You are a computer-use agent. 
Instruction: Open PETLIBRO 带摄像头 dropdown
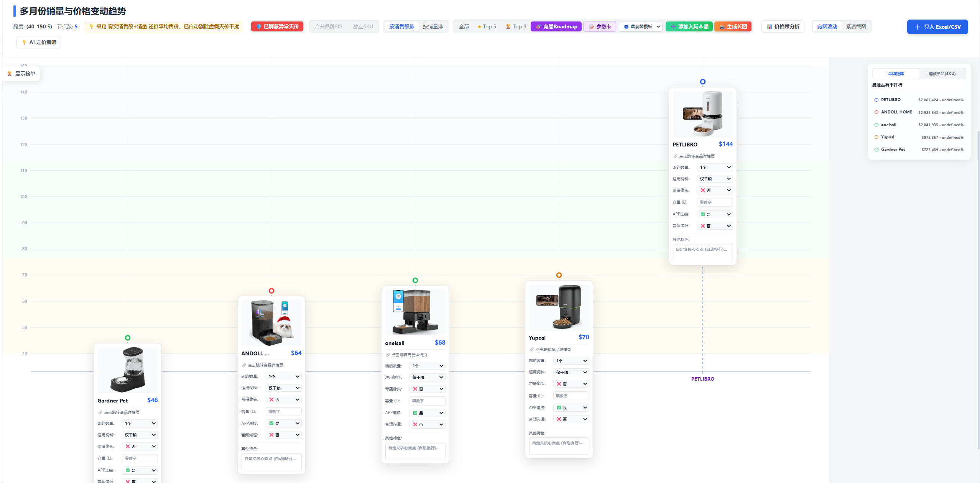coord(715,191)
